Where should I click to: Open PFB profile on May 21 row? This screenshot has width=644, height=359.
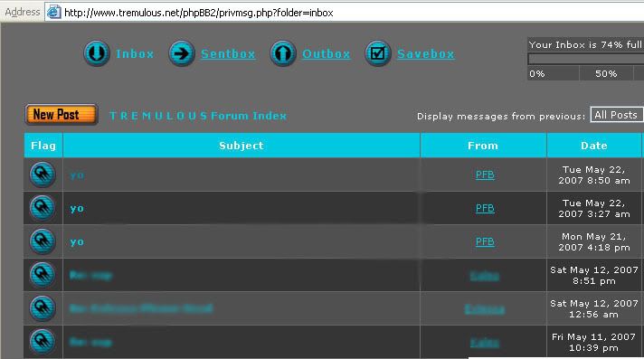pyautogui.click(x=485, y=242)
